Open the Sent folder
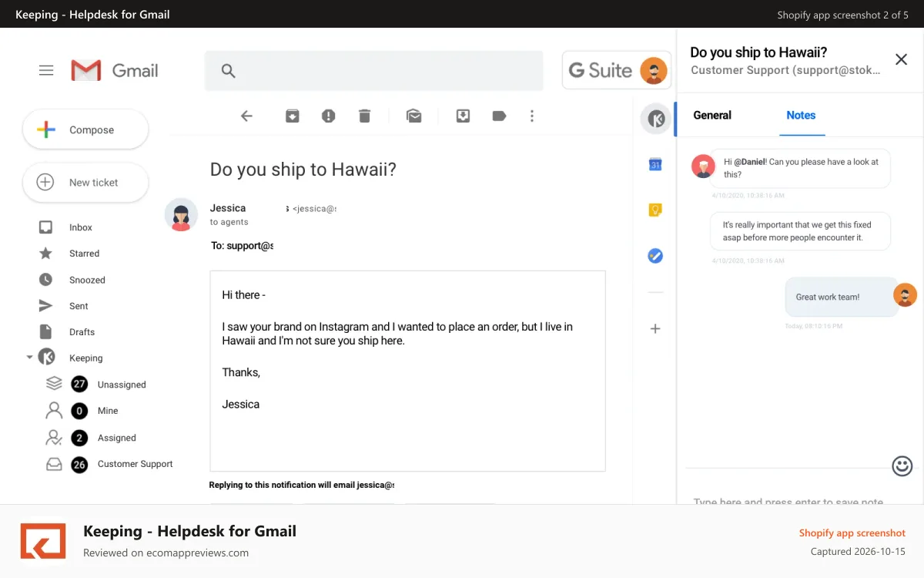 tap(79, 306)
